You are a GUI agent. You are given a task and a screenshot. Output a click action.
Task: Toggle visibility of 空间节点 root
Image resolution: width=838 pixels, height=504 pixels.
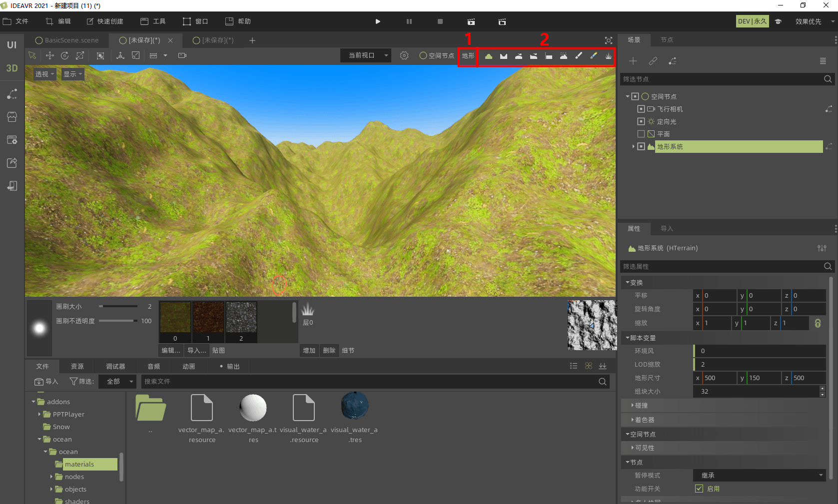[635, 96]
